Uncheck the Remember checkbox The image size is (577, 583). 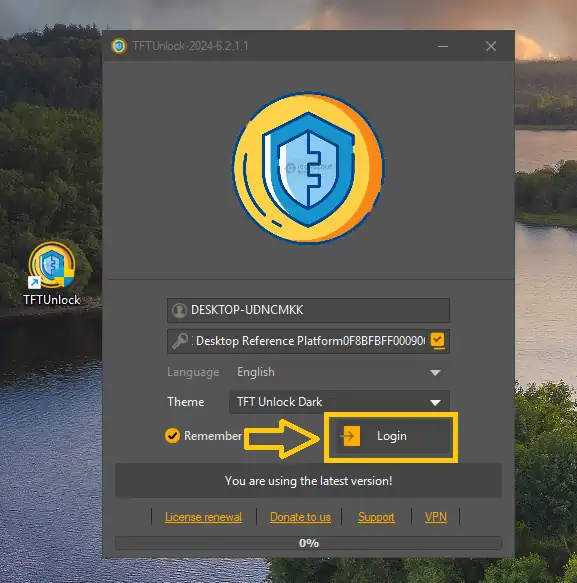tap(172, 436)
